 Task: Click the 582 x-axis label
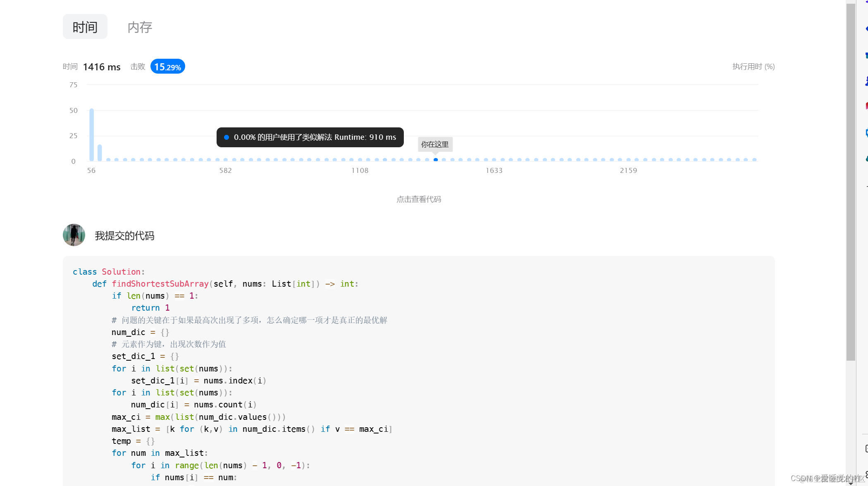225,170
